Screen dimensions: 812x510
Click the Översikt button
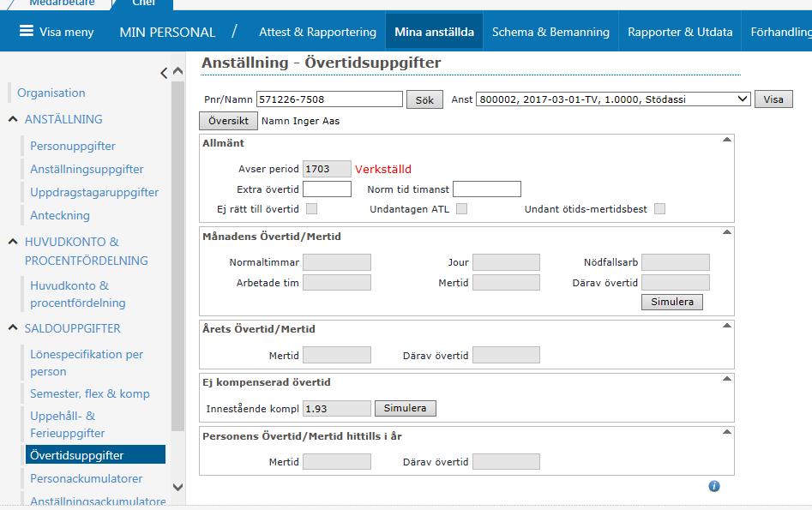tap(228, 121)
